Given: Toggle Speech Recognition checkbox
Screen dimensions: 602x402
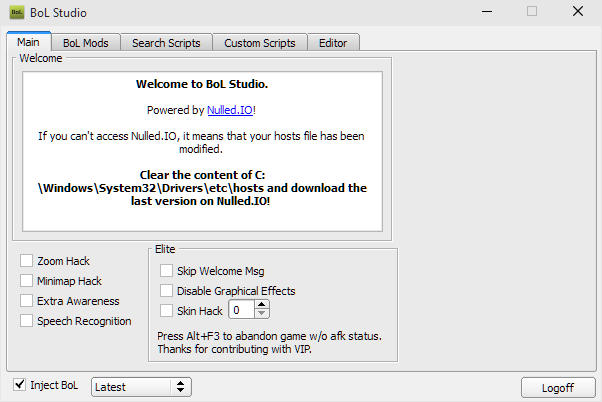Looking at the screenshot, I should (x=26, y=320).
